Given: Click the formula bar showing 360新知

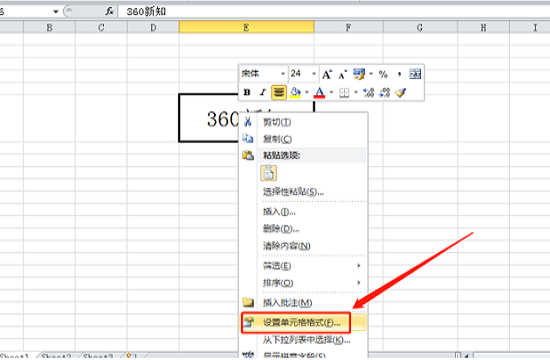Looking at the screenshot, I should point(333,12).
